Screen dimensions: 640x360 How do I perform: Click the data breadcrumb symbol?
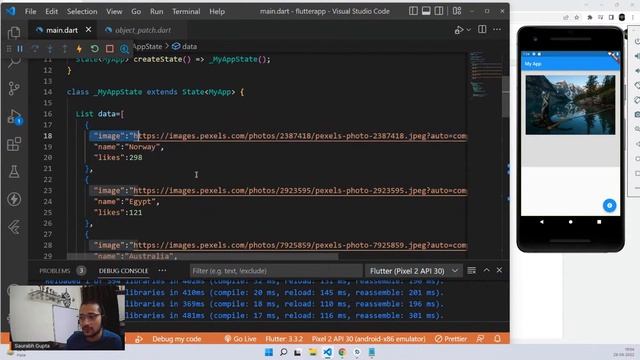click(184, 46)
